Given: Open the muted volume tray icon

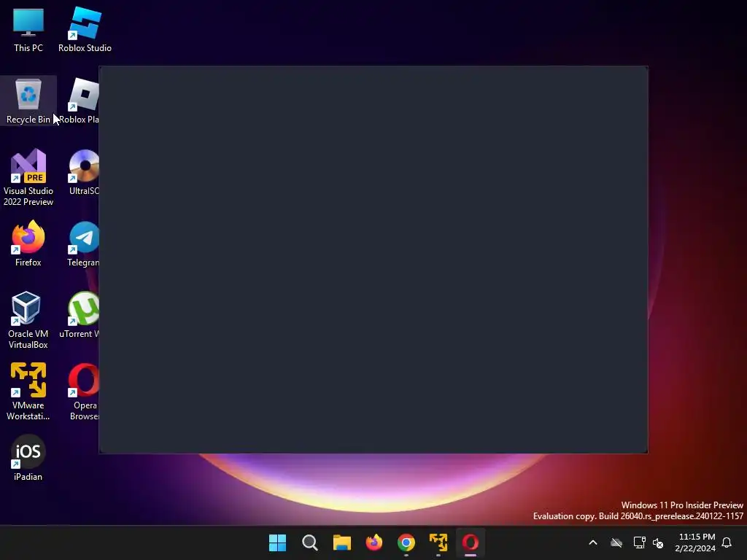Looking at the screenshot, I should (x=658, y=542).
